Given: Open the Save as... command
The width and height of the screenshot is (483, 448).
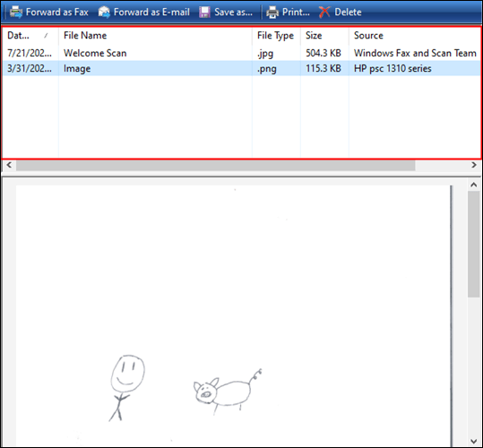Looking at the screenshot, I should pyautogui.click(x=233, y=13).
